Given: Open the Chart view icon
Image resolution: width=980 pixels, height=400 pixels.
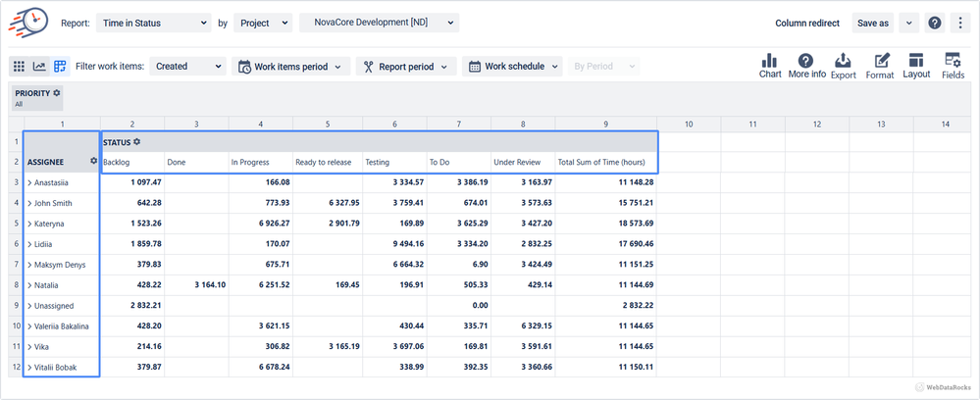Looking at the screenshot, I should 770,66.
